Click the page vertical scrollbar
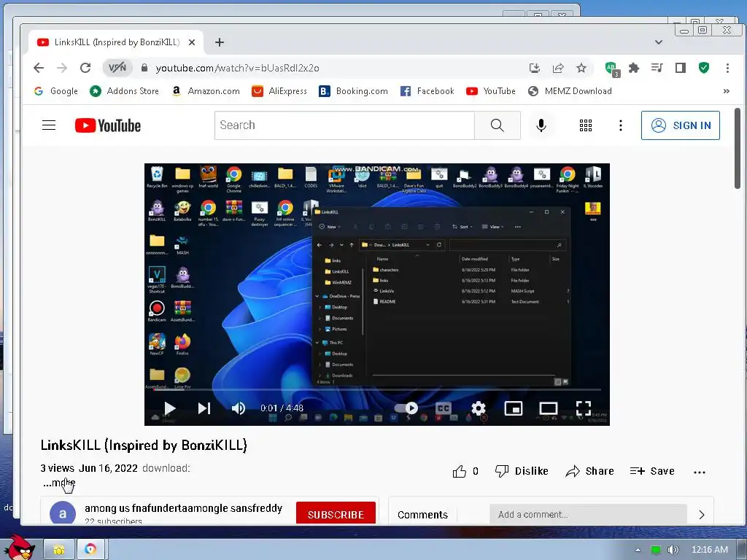The height and width of the screenshot is (560, 747). pyautogui.click(x=738, y=148)
